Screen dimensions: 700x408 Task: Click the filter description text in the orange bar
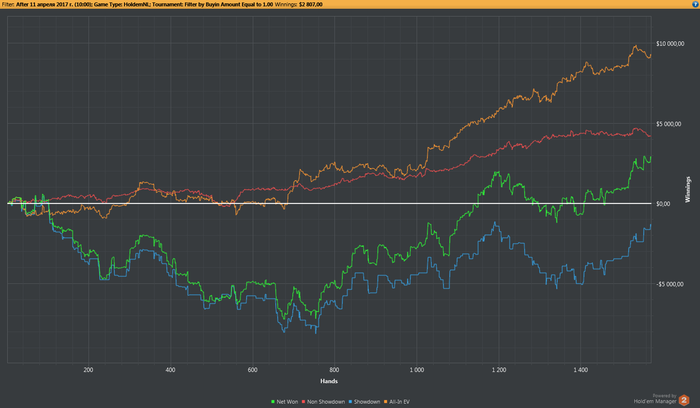pyautogui.click(x=138, y=4)
